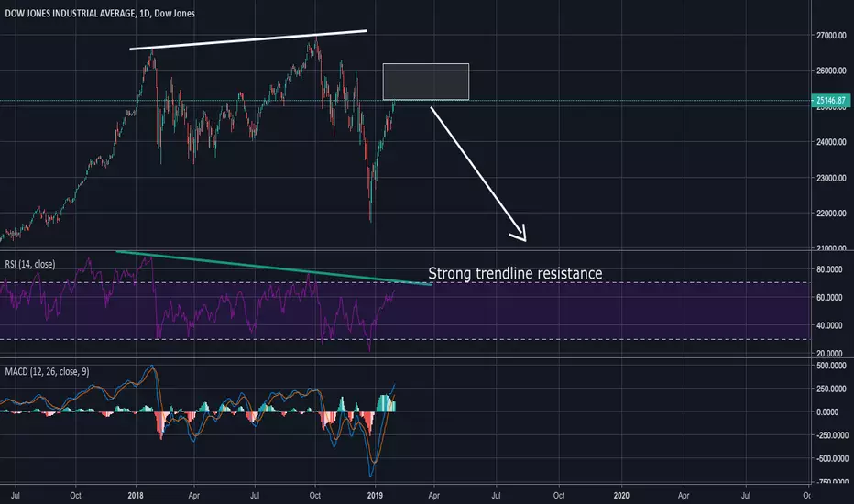The height and width of the screenshot is (504, 854).
Task: Click the MACD 0.0000 scale label
Action: (x=827, y=412)
